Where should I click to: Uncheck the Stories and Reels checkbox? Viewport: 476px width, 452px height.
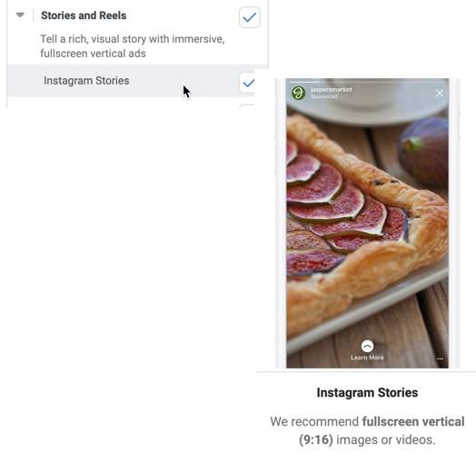coord(250,17)
